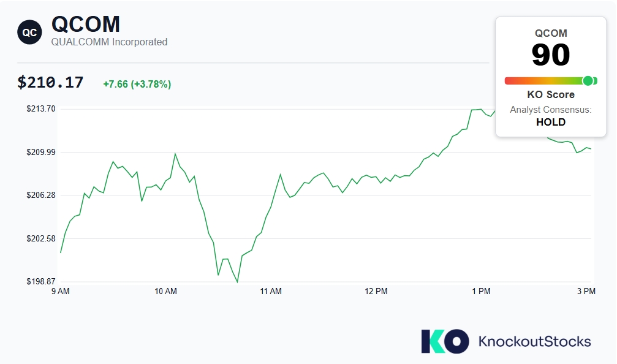Click the $202.58 y-axis label
This screenshot has height=364, width=617.
click(41, 238)
